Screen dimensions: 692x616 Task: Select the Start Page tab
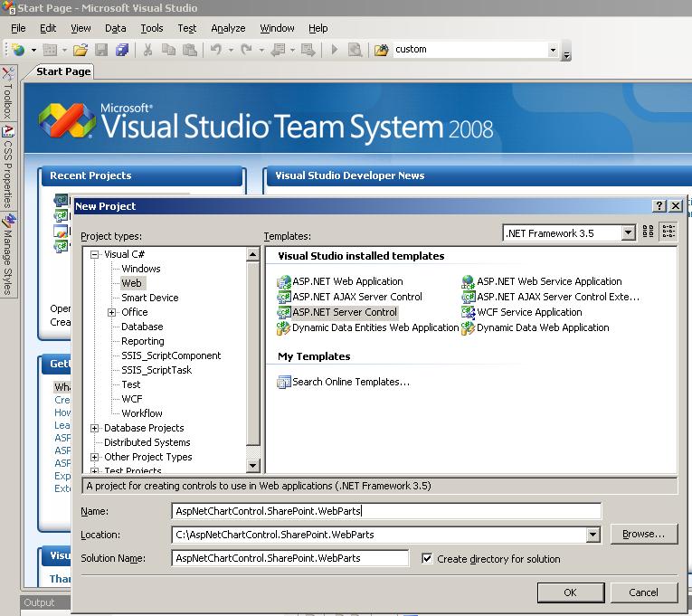63,71
